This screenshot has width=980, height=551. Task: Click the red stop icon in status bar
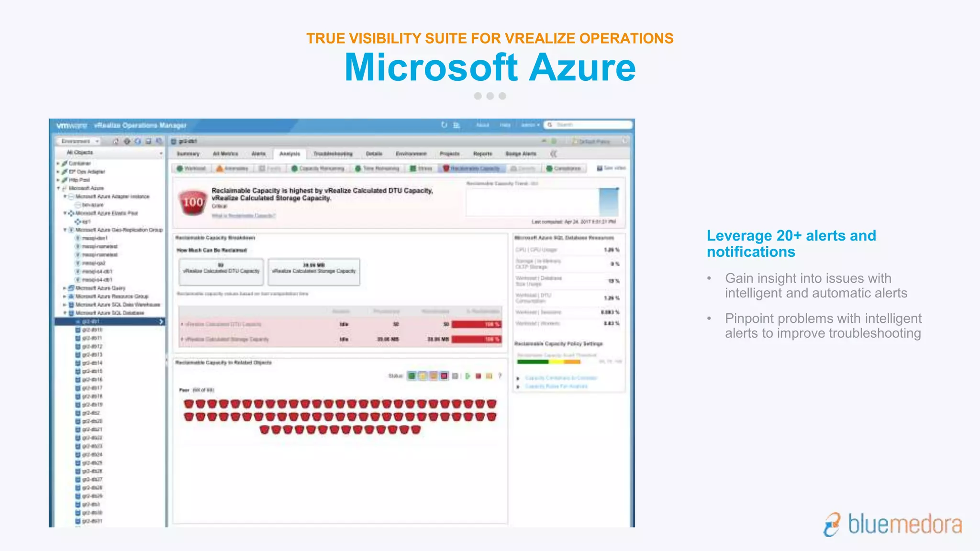(478, 376)
